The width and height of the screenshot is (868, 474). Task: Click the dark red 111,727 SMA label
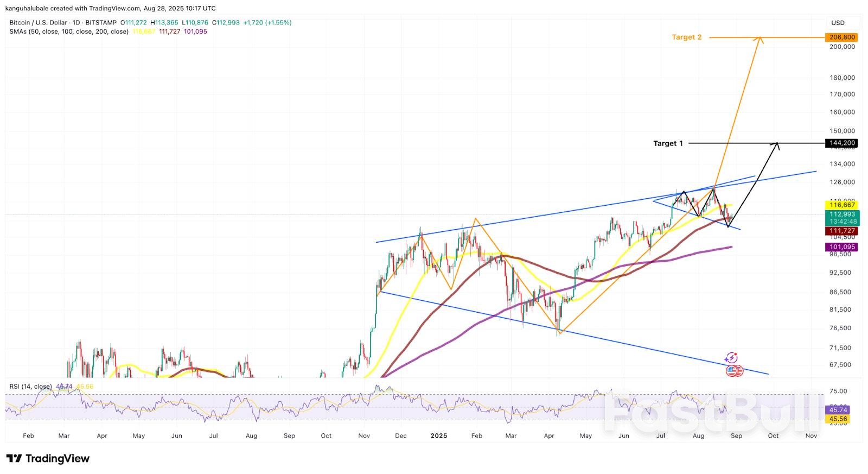pyautogui.click(x=842, y=231)
